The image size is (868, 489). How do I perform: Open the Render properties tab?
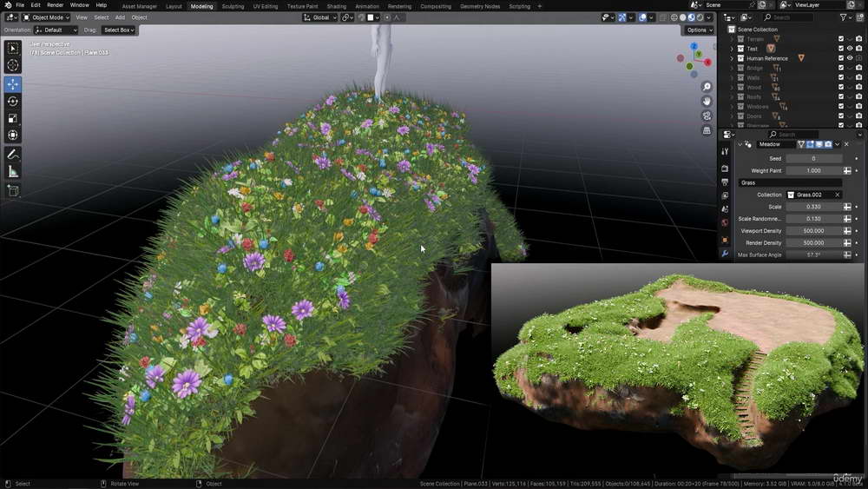point(725,169)
